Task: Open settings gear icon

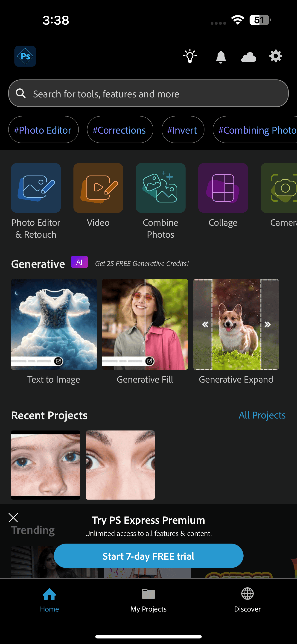Action: (276, 56)
